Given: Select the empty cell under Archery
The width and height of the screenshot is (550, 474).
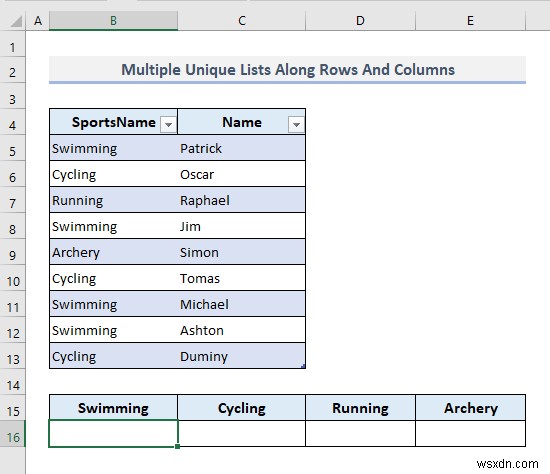Looking at the screenshot, I should (470, 434).
